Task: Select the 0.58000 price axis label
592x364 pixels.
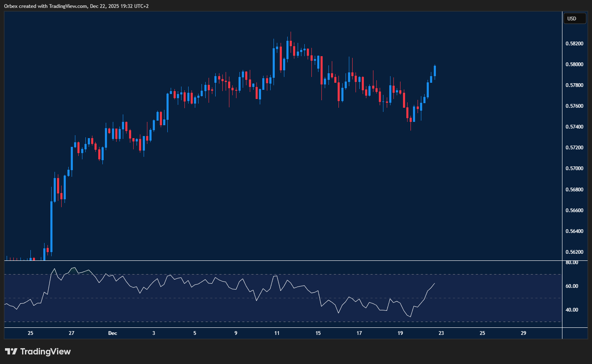Action: point(574,64)
